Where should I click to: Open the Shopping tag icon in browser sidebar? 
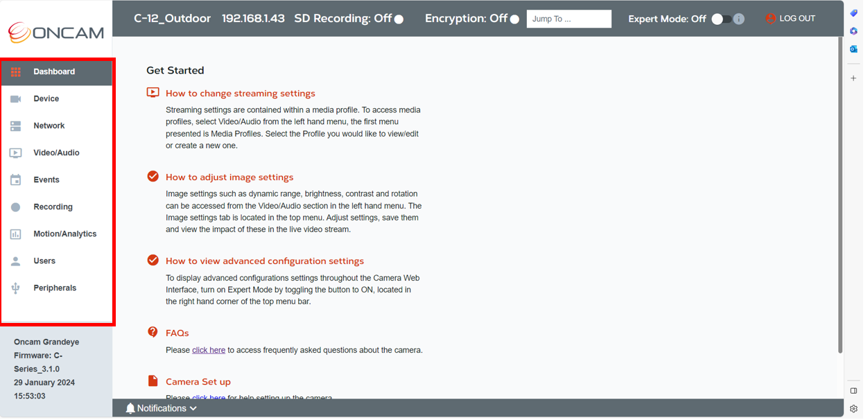click(x=853, y=13)
